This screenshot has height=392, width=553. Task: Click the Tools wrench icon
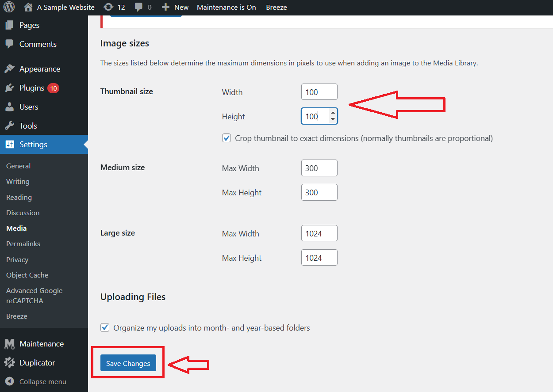(x=9, y=126)
